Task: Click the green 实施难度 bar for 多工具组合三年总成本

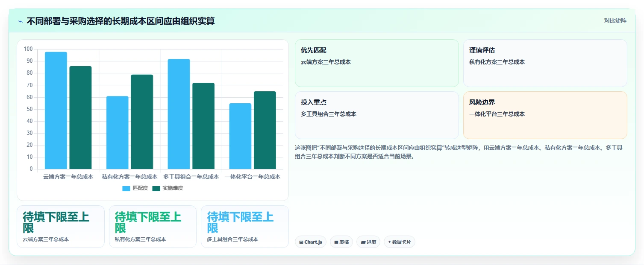Action: point(203,126)
